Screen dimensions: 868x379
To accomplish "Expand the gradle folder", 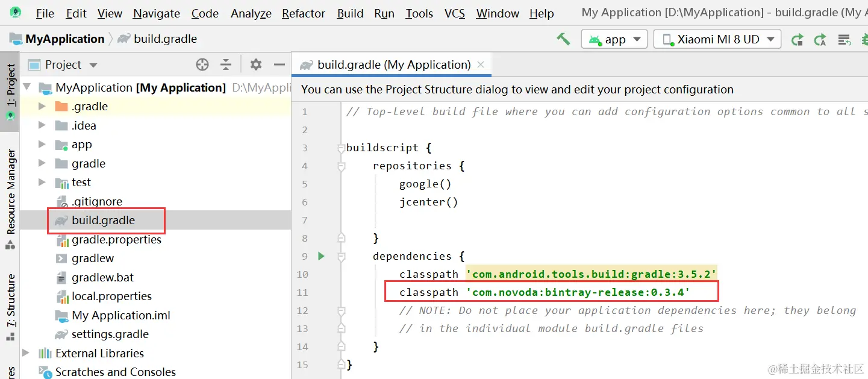I will (42, 163).
